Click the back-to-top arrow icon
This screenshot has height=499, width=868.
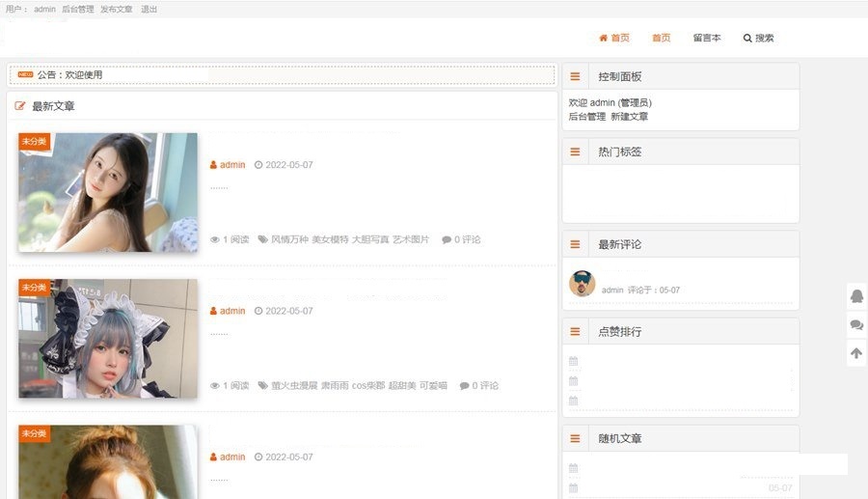[x=855, y=354]
